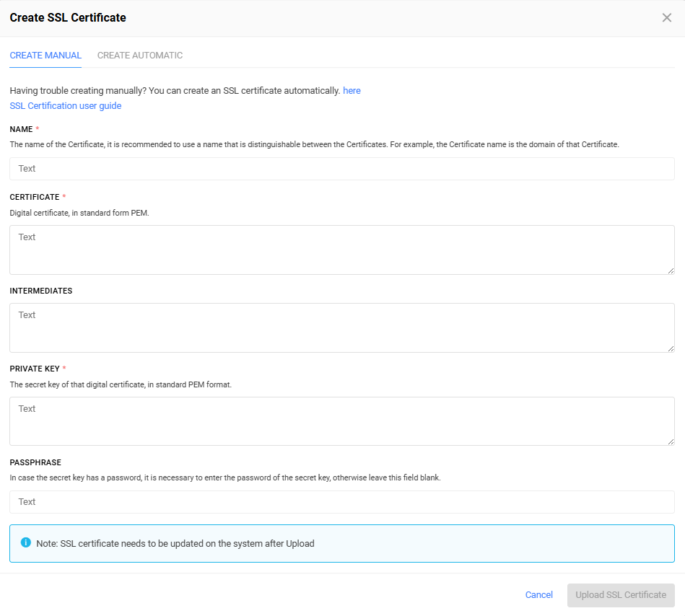
Task: Switch to the Create Automatic tab
Action: coord(140,56)
